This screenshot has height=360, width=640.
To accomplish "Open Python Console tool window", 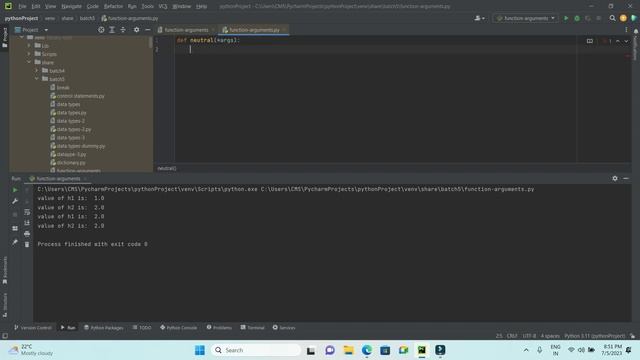I will pos(179,327).
